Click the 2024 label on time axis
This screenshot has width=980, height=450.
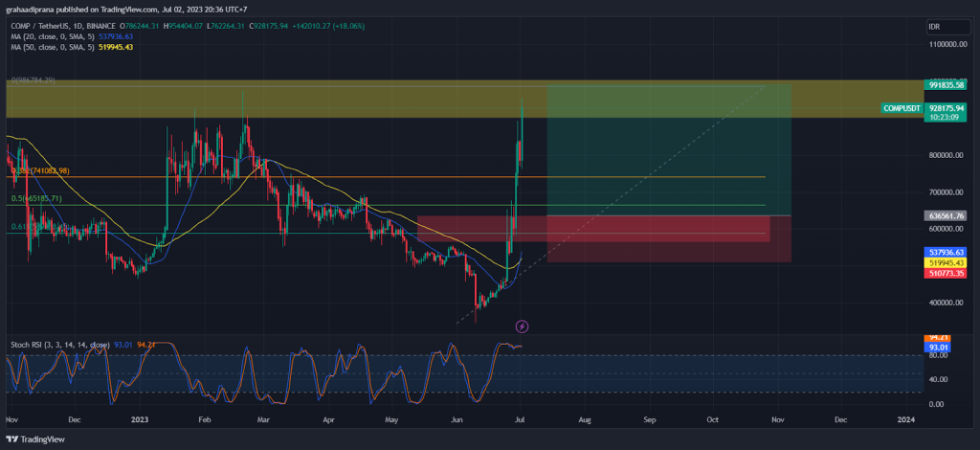(x=905, y=420)
